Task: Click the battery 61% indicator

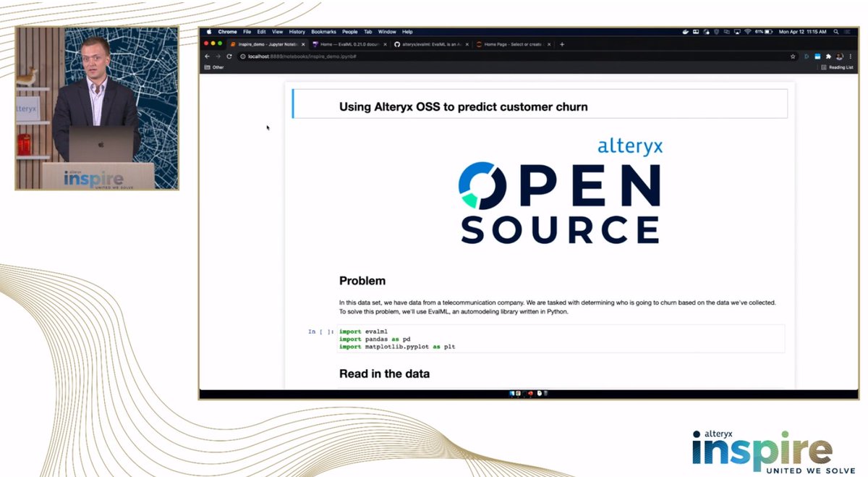Action: (764, 32)
